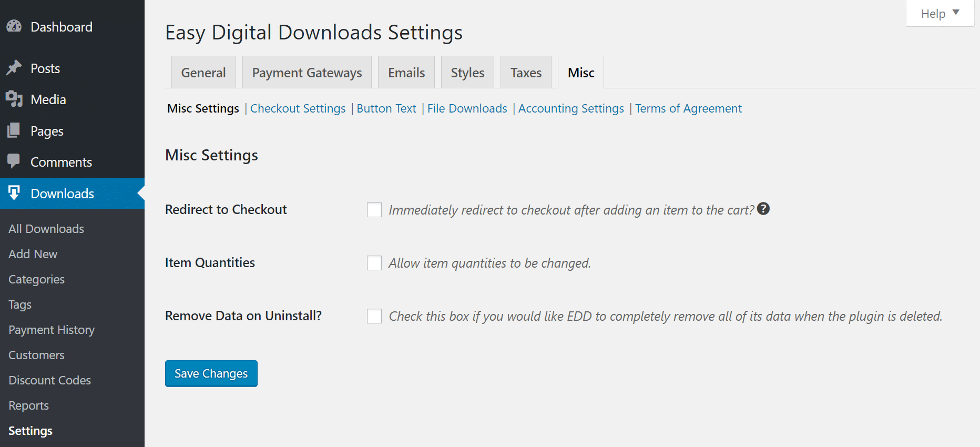The width and height of the screenshot is (980, 447).
Task: Select the Downloads plugin icon
Action: point(14,193)
